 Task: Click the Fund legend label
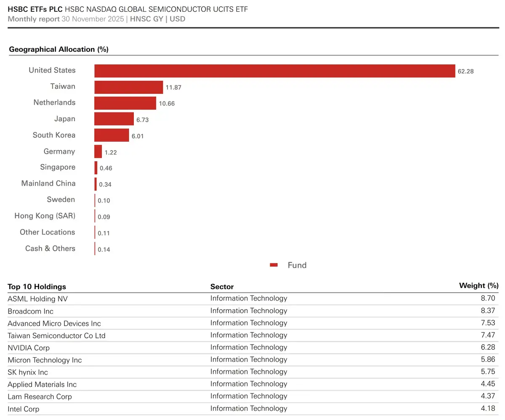coord(297,265)
